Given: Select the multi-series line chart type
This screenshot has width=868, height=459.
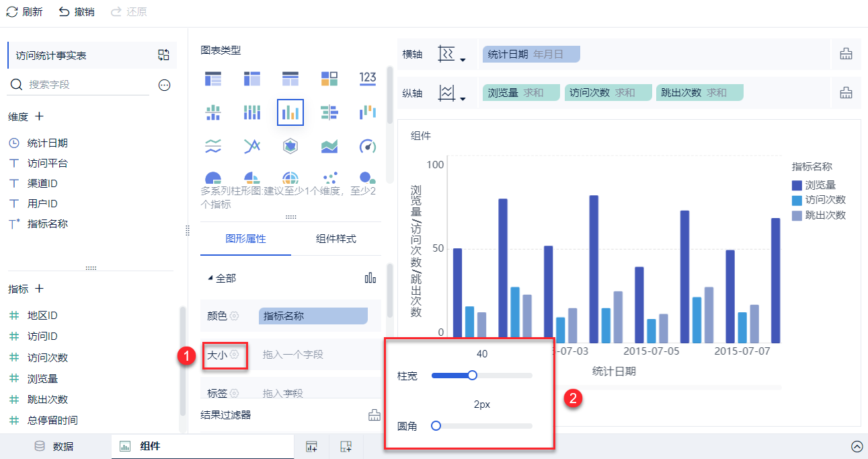Looking at the screenshot, I should point(252,145).
